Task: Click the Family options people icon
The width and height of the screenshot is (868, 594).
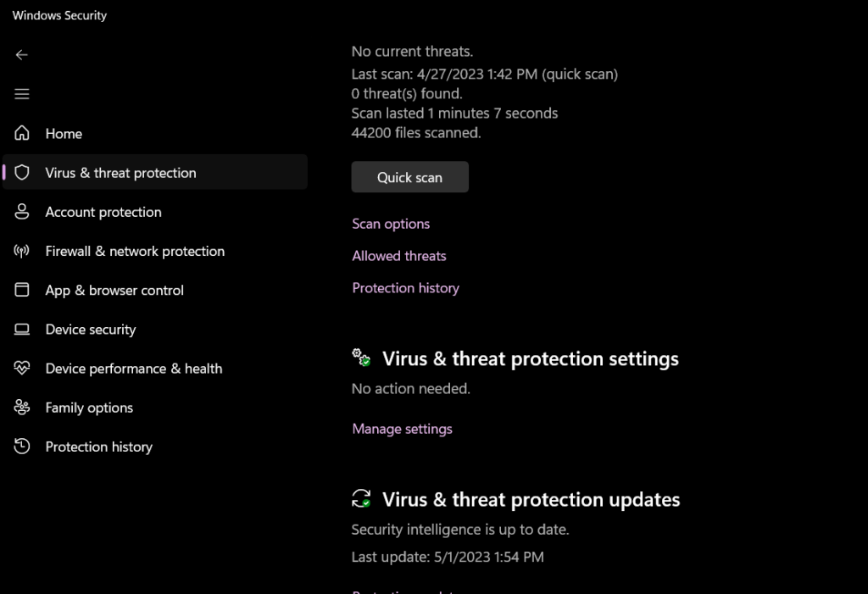Action: point(22,408)
